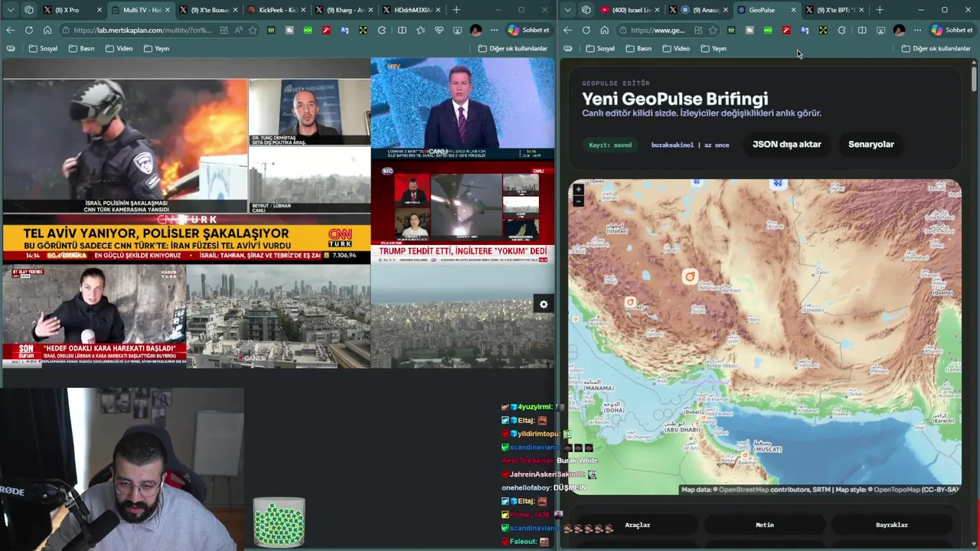
Task: Toggle split screen in left browser window
Action: [x=402, y=30]
